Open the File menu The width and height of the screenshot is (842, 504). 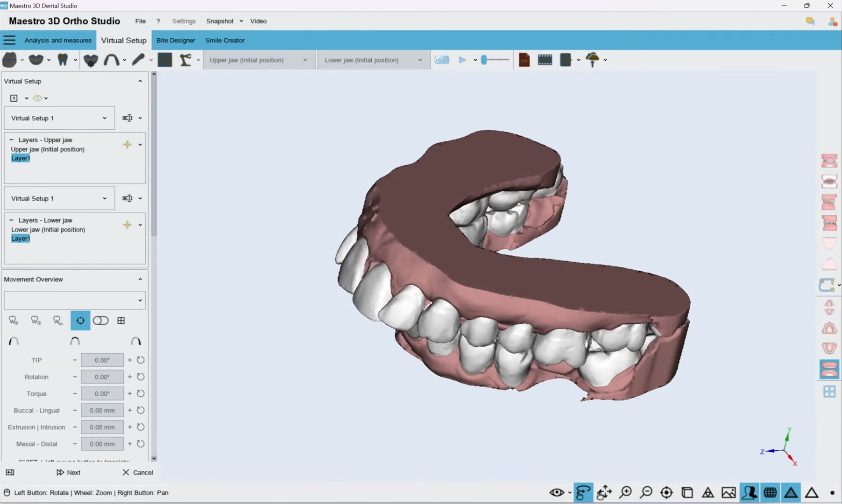140,21
